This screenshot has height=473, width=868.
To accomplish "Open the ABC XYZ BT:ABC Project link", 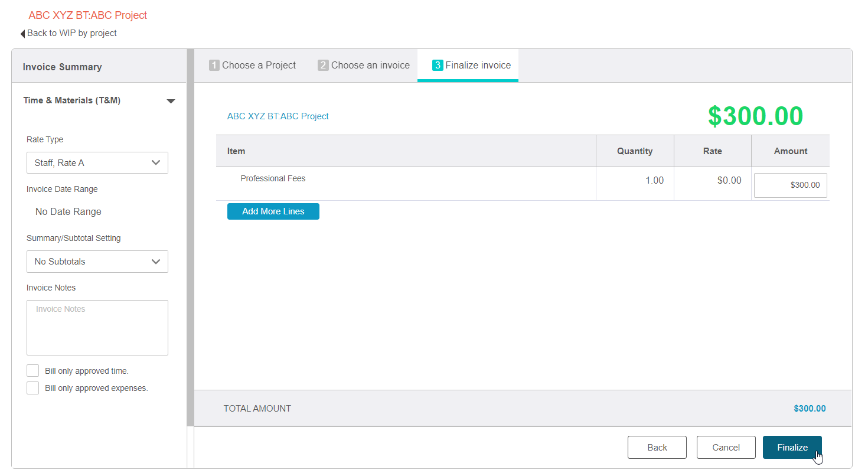I will [x=278, y=116].
